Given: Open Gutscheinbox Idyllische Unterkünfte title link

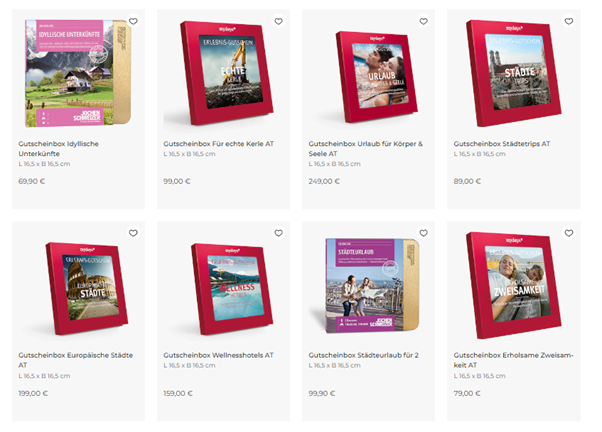Looking at the screenshot, I should coord(58,149).
